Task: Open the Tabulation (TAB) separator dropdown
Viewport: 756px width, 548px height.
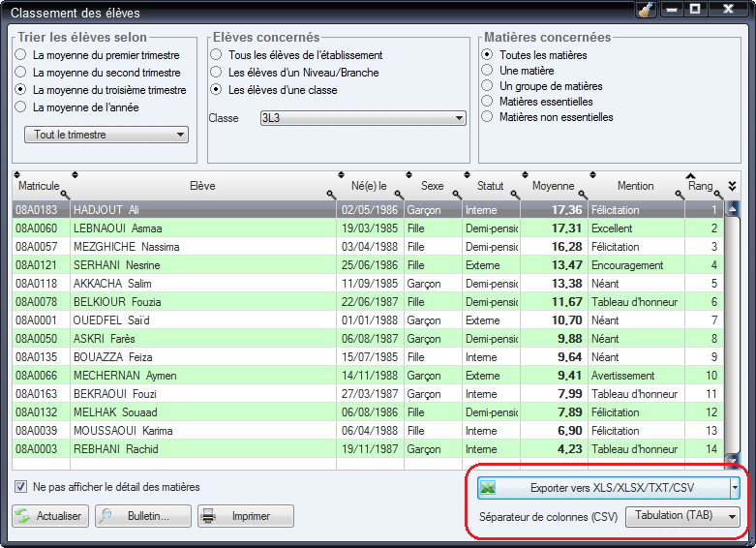Action: [682, 516]
